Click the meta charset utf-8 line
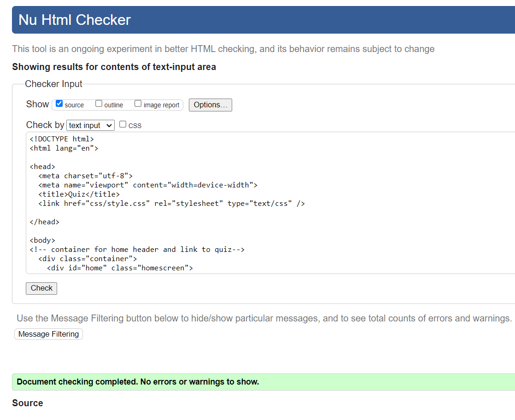 (x=85, y=175)
